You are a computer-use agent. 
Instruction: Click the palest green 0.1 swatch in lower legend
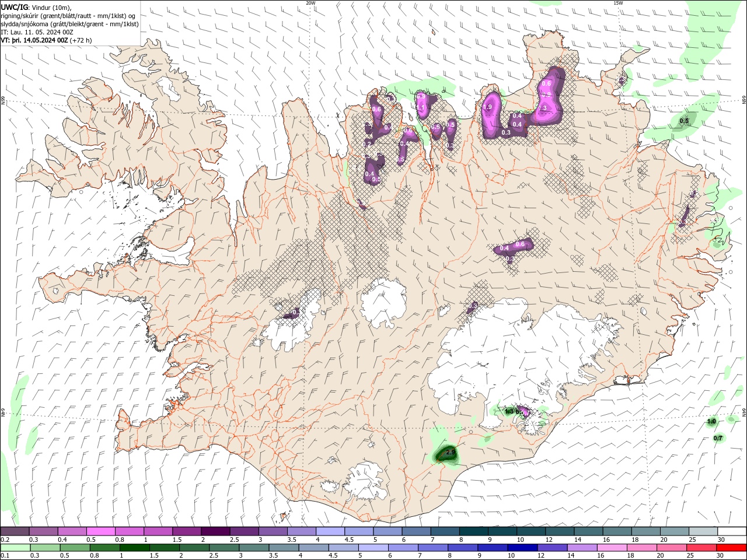(15, 548)
